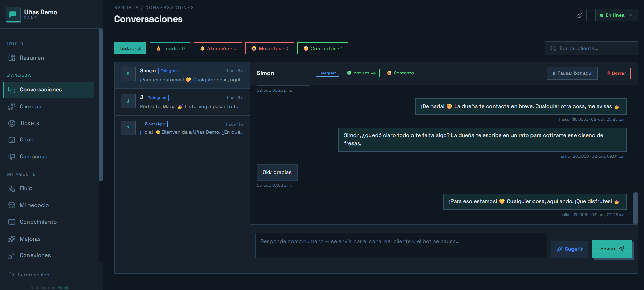Click the Mejoras sparkles icon

[x=12, y=239]
